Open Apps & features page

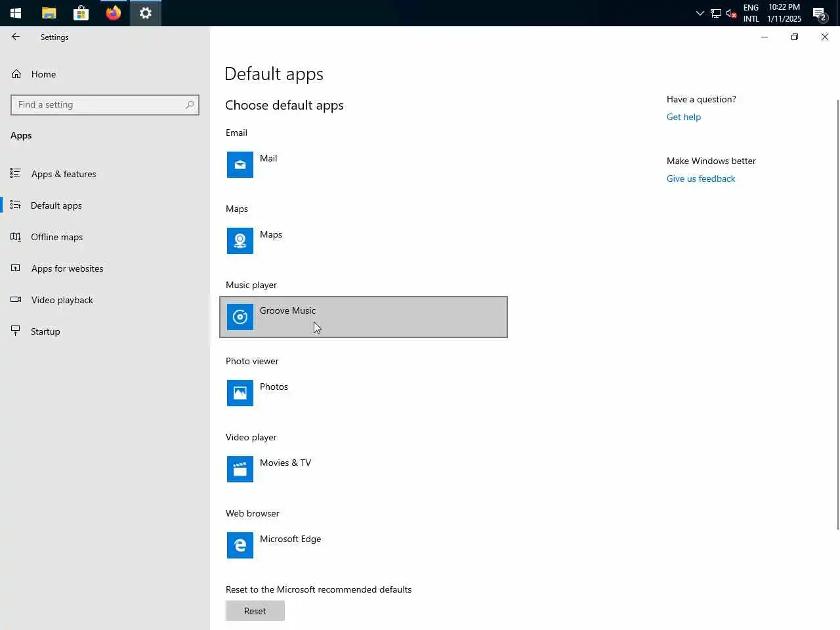click(x=105, y=174)
